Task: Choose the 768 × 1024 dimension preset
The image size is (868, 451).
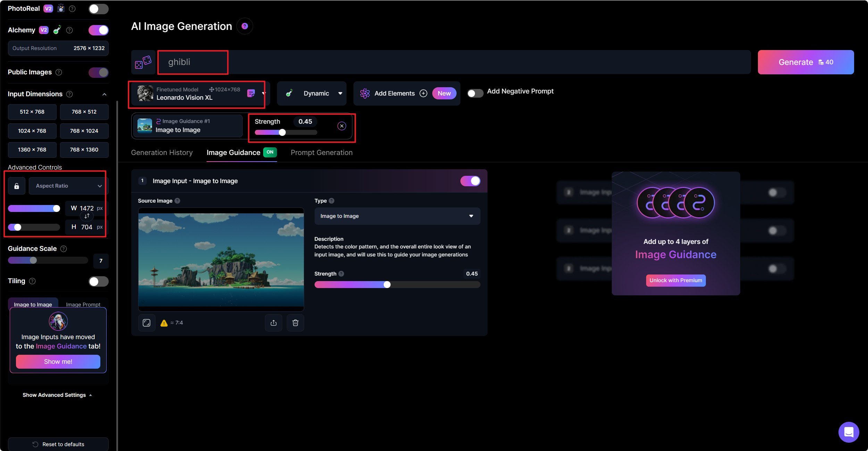Action: (84, 131)
